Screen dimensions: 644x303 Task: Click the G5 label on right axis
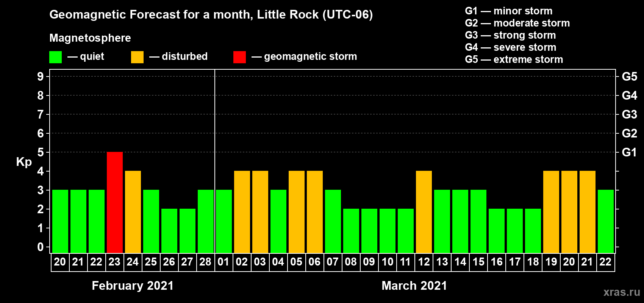630,77
